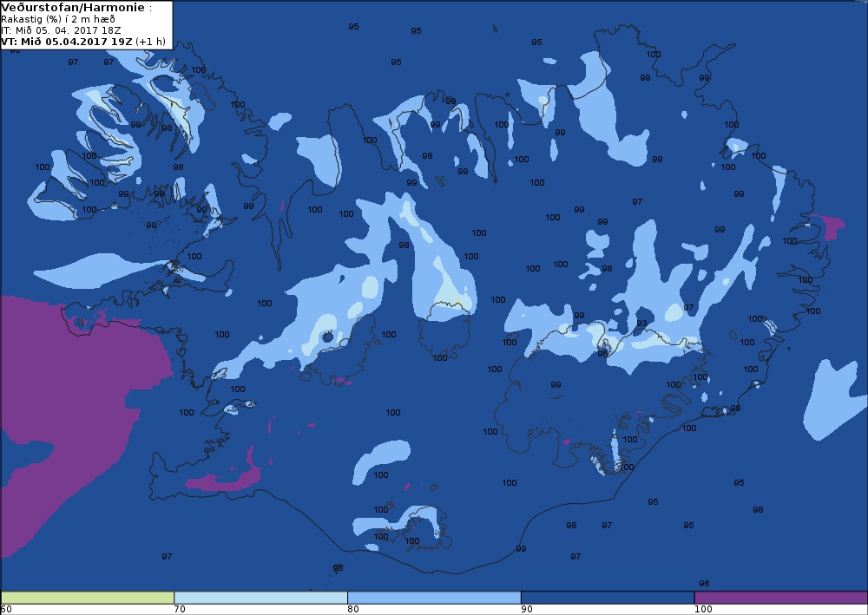868x615 pixels.
Task: Click the legend scale label '60'
Action: [6, 609]
